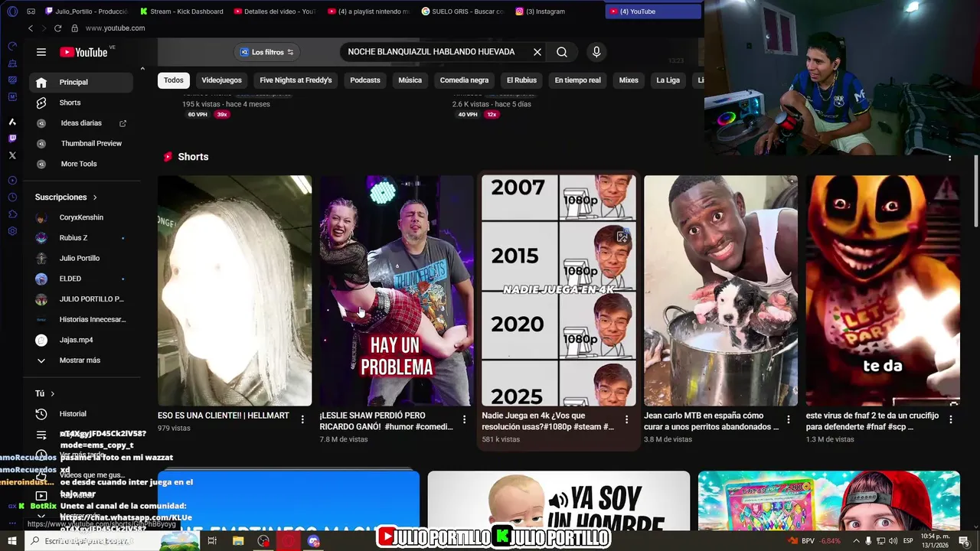Open options for virus de fnaf 2 short
The width and height of the screenshot is (980, 551).
tap(951, 419)
